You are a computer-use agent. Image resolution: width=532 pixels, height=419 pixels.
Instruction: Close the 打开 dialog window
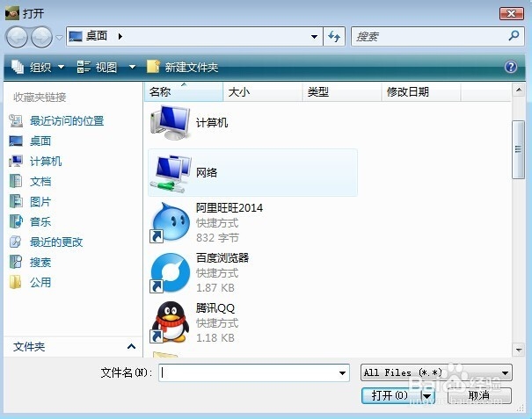[511, 13]
